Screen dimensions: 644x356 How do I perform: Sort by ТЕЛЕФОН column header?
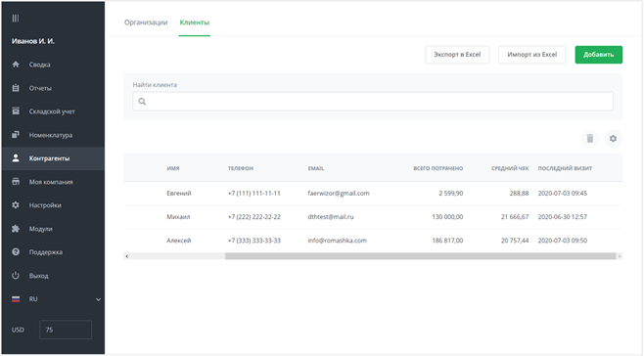point(240,168)
